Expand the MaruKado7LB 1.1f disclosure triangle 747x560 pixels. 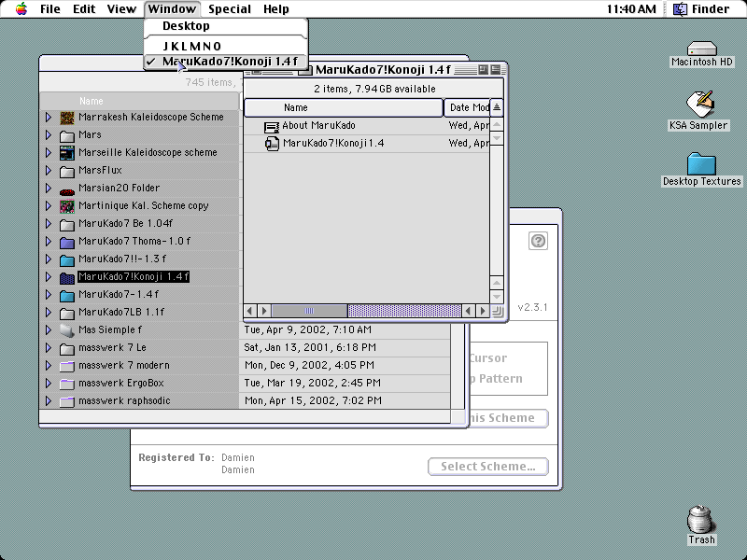tap(49, 313)
